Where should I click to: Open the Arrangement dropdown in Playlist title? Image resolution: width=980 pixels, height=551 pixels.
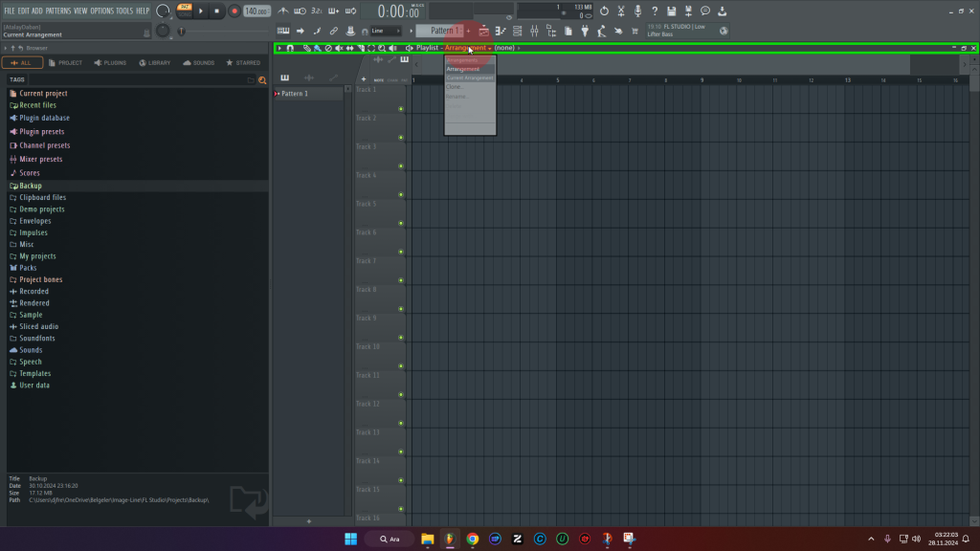point(467,48)
